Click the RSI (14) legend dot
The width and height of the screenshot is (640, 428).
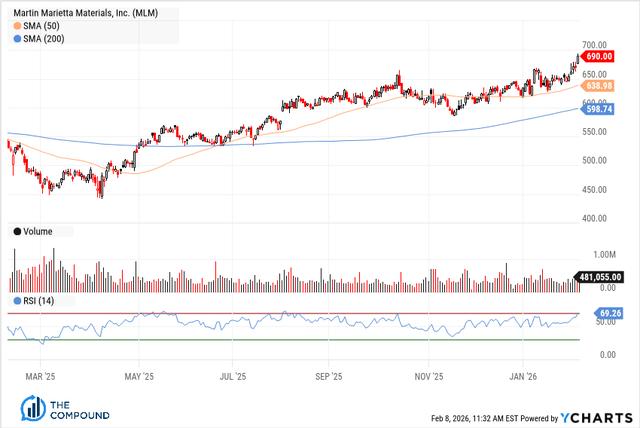(17, 299)
